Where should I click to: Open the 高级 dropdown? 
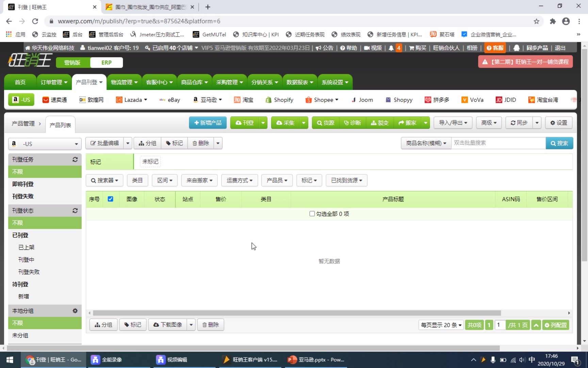489,123
